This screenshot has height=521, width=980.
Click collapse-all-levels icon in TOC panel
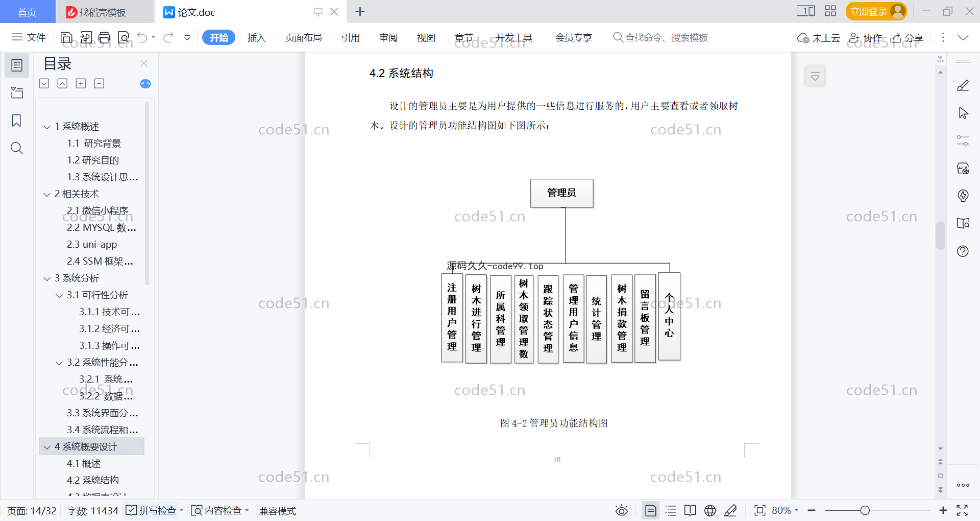click(x=62, y=83)
